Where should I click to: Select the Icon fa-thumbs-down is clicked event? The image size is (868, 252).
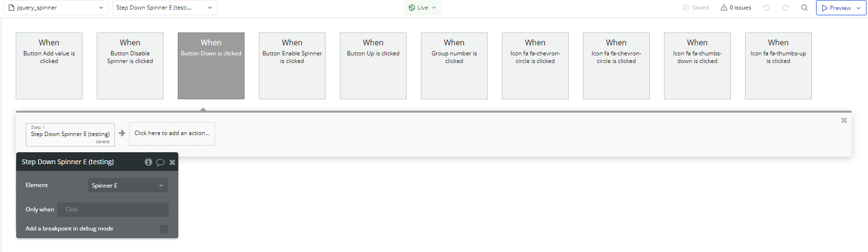pyautogui.click(x=697, y=66)
